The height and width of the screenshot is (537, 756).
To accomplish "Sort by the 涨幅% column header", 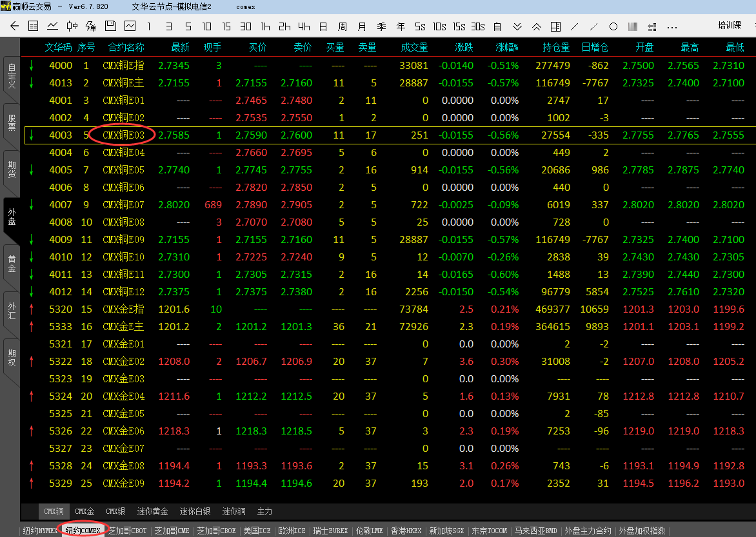I will click(x=507, y=47).
